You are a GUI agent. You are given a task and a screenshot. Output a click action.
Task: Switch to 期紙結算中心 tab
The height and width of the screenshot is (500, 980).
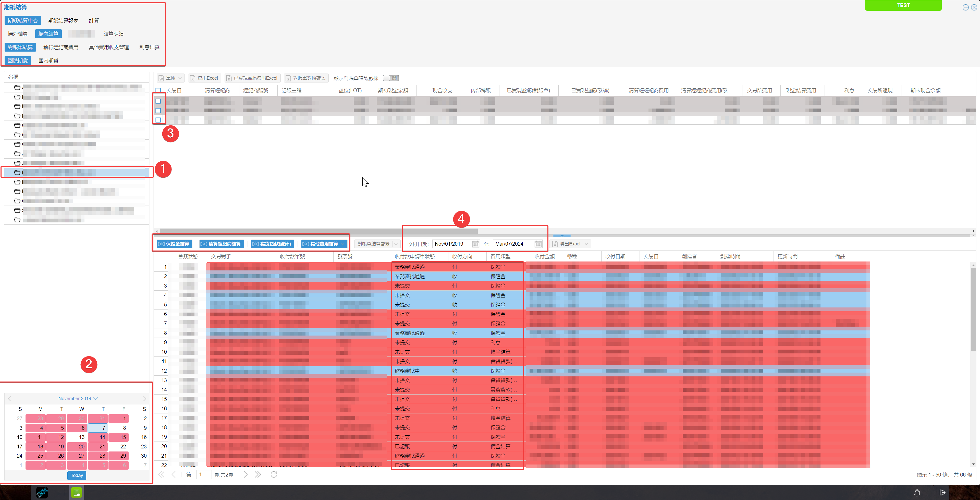pos(23,20)
